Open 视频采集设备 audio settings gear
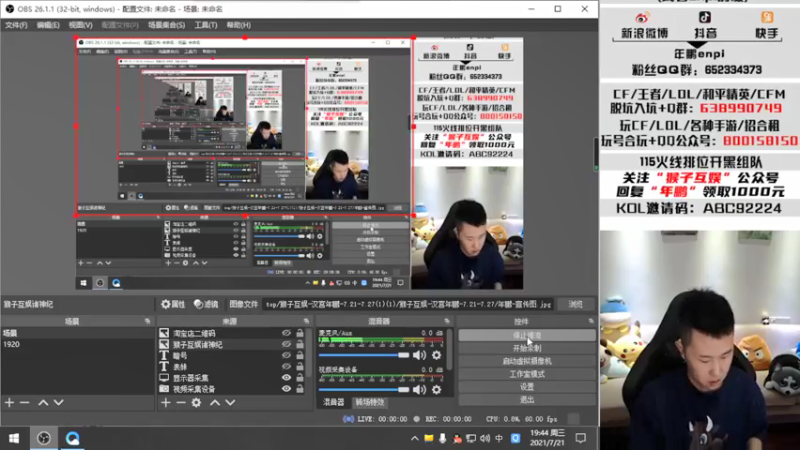 437,390
